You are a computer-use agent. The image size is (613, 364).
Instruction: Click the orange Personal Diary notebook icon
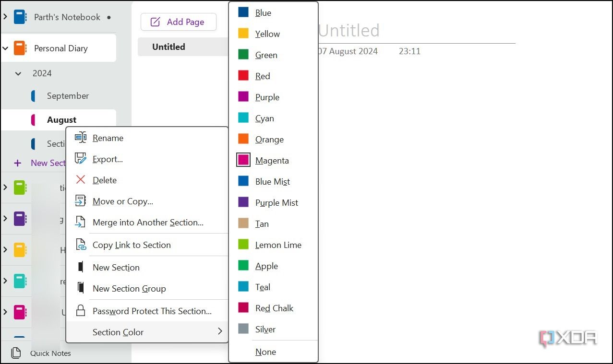20,48
